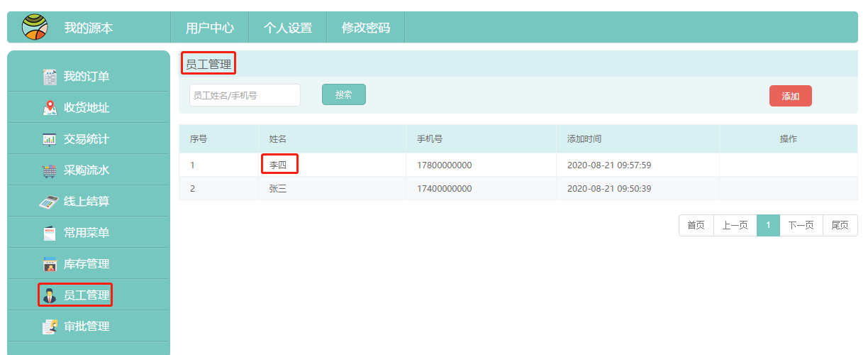Image resolution: width=868 pixels, height=355 pixels.
Task: Click timestamp 2020-08-21 09:50:39
Action: click(x=609, y=188)
